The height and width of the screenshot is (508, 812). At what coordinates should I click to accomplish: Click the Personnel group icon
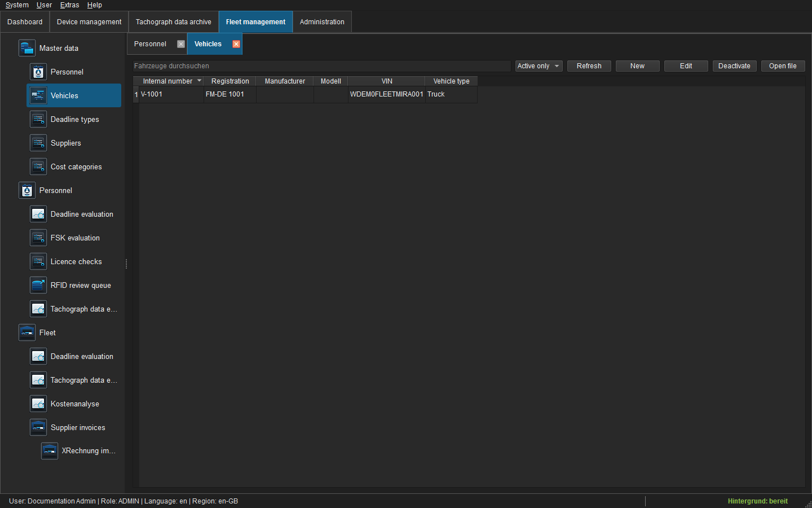tap(27, 190)
